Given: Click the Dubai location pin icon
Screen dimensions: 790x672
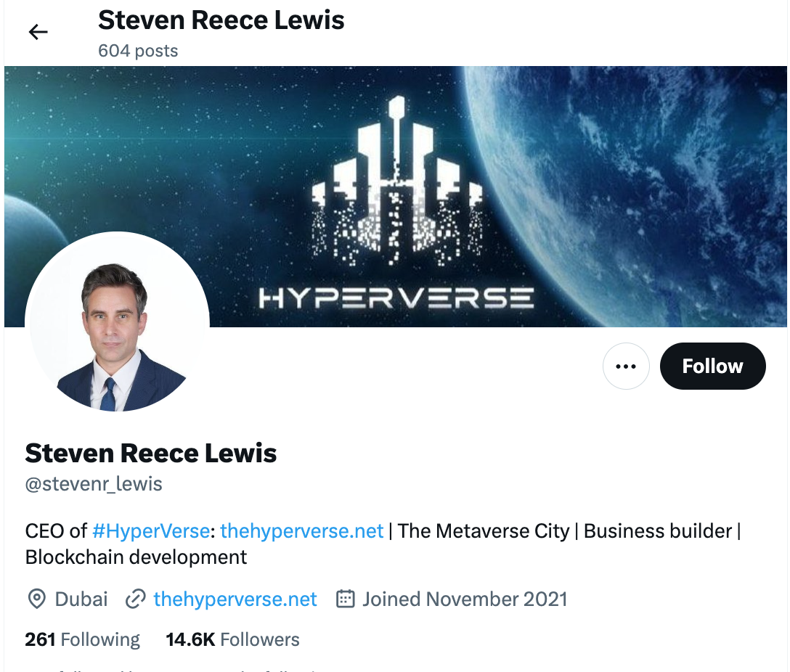Looking at the screenshot, I should tap(36, 599).
